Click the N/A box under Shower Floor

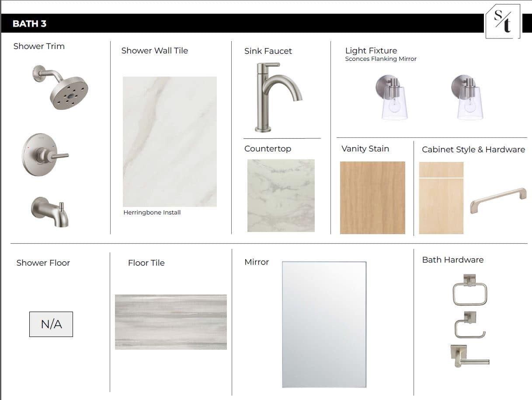coord(51,324)
